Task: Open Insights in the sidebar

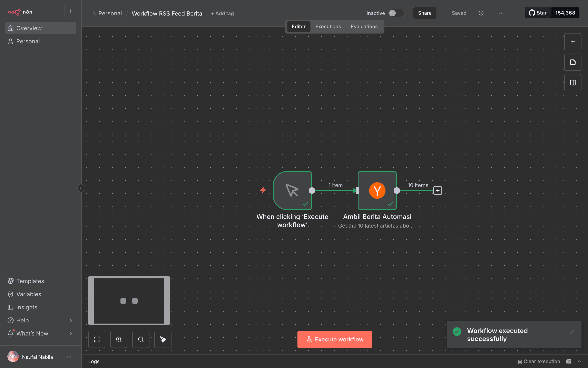Action: 41,307
